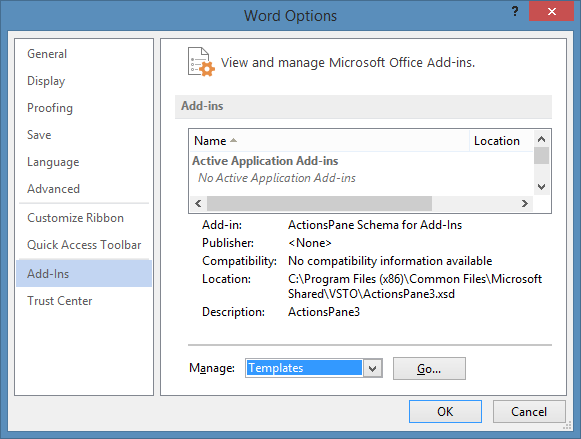Select Proofing in the sidebar
The height and width of the screenshot is (439, 581).
(84, 108)
